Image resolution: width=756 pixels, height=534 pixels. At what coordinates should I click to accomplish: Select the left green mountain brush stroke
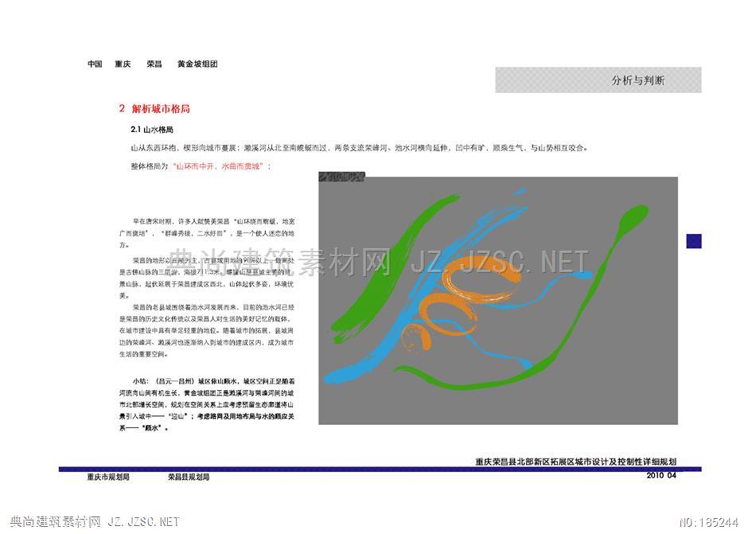[x=382, y=263]
